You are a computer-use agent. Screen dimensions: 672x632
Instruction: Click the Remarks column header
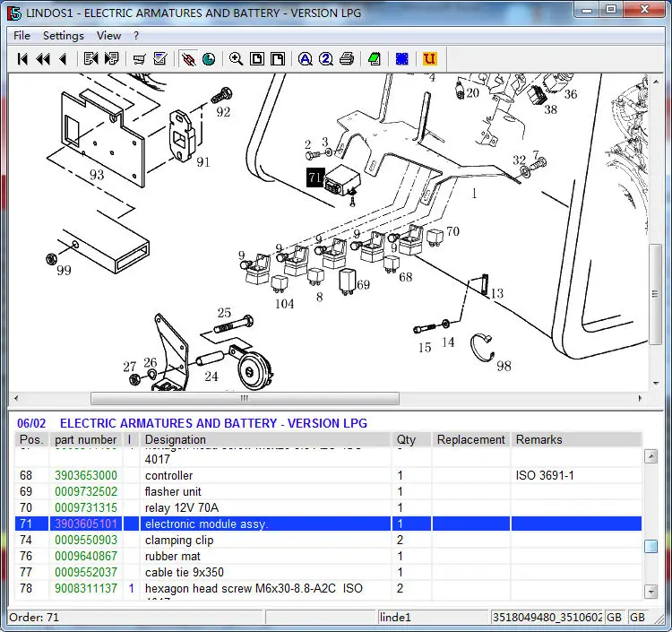pyautogui.click(x=576, y=439)
